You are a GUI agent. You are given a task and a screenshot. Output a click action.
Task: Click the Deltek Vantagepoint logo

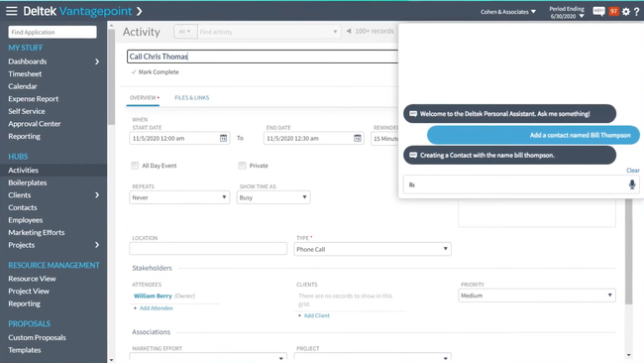[x=77, y=11]
